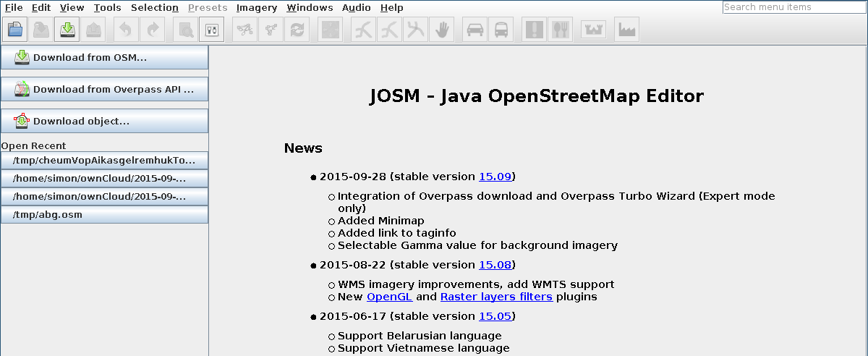Open the Imagery menu
868x356 pixels.
(x=257, y=8)
